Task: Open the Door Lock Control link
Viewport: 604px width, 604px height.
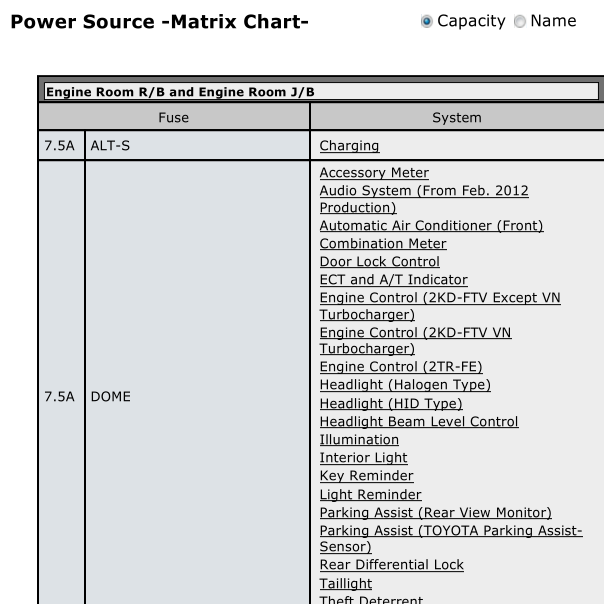Action: click(x=379, y=262)
